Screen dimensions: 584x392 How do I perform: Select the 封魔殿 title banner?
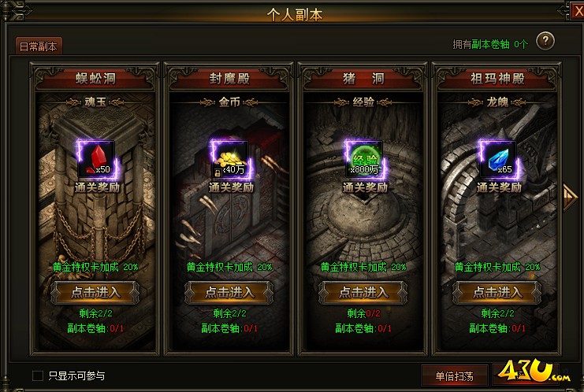229,79
